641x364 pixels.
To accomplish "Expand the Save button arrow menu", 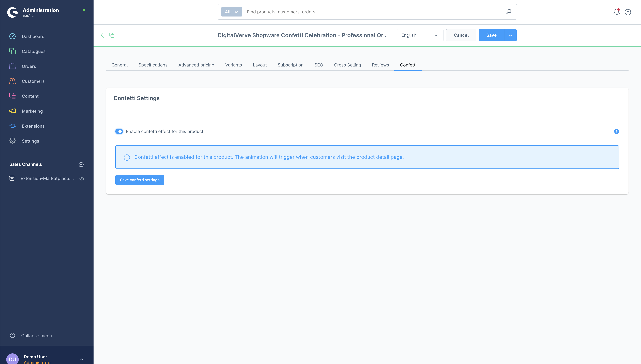I will [510, 35].
